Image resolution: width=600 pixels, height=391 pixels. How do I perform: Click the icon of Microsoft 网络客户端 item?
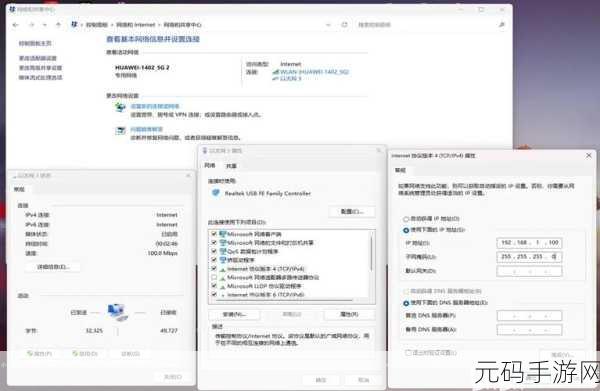[x=223, y=234]
